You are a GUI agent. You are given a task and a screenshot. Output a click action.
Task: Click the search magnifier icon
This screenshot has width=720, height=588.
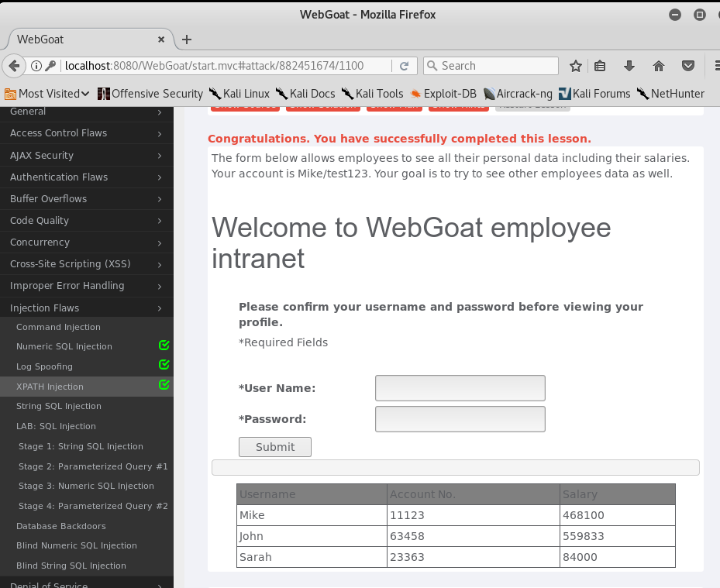click(432, 66)
